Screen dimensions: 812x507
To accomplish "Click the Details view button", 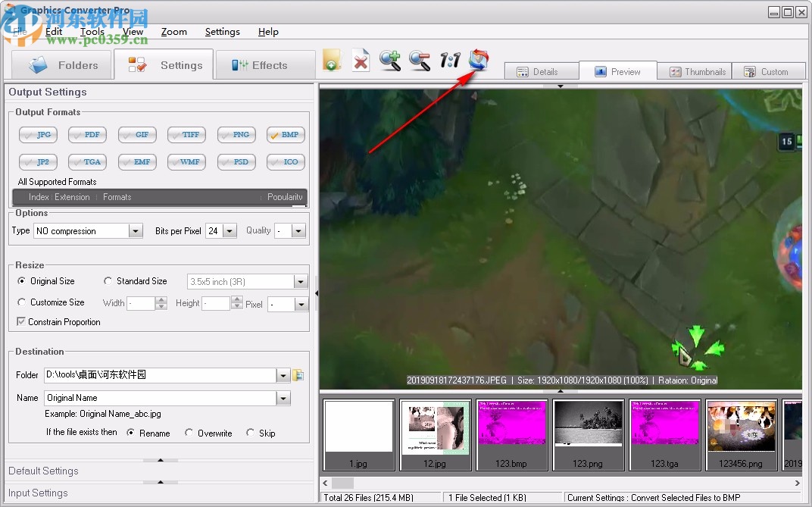I will pyautogui.click(x=541, y=71).
